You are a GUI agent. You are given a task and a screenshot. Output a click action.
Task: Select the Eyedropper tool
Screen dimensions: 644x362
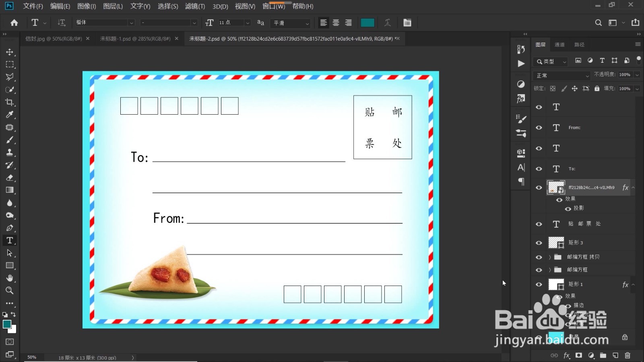click(x=10, y=115)
